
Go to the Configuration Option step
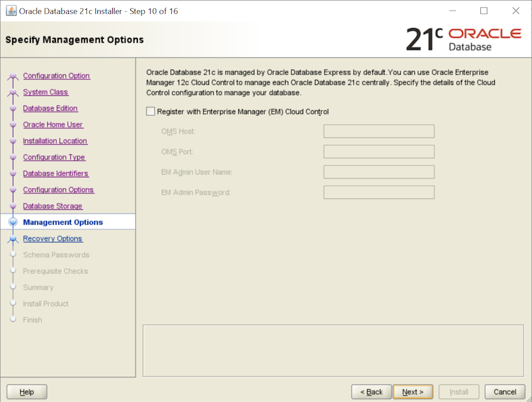[x=56, y=76]
